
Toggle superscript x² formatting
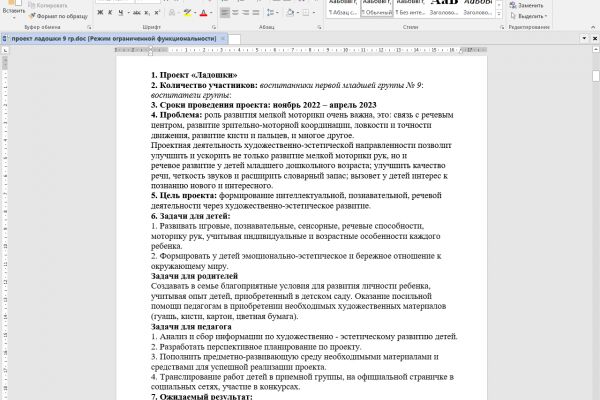157,13
